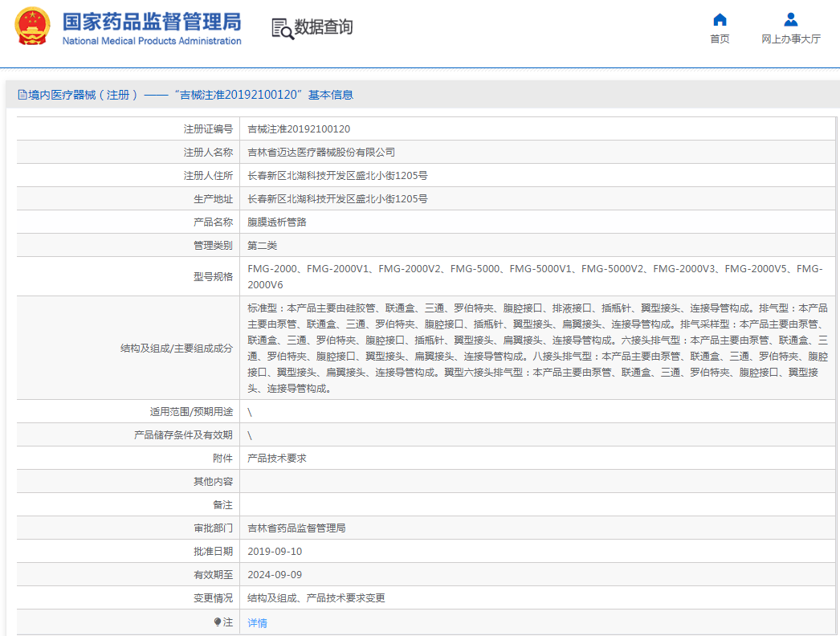The width and height of the screenshot is (840, 636).
Task: Click the 生产地址 address value
Action: (337, 199)
